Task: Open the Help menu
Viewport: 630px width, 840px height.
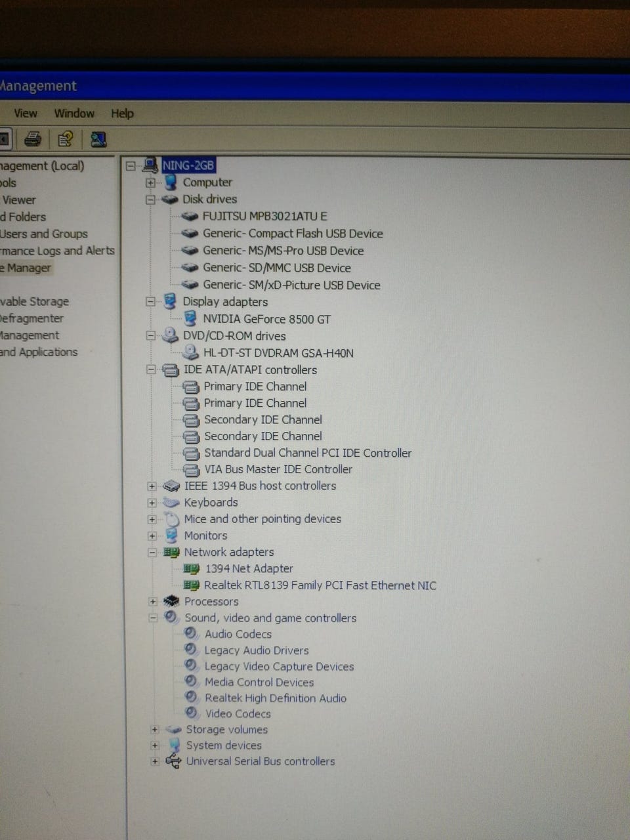Action: pyautogui.click(x=122, y=114)
